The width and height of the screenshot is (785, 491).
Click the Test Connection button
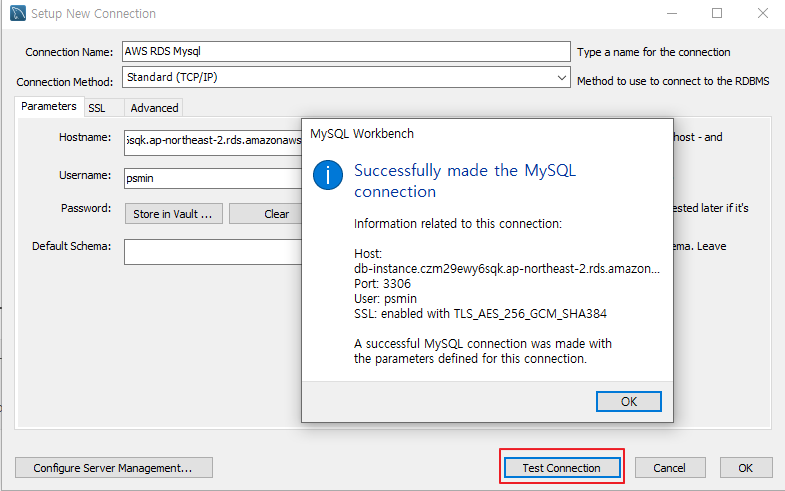[562, 467]
